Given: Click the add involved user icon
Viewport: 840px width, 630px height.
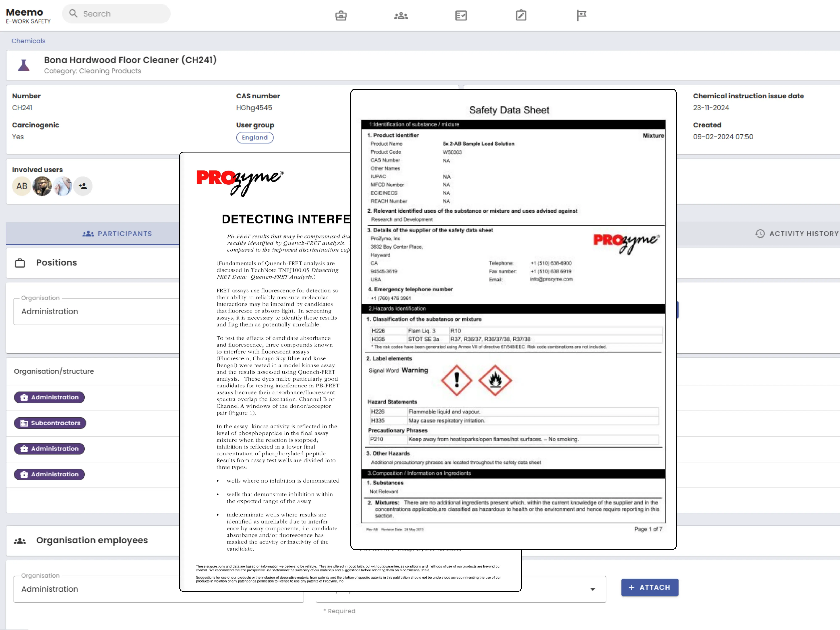Looking at the screenshot, I should (83, 186).
